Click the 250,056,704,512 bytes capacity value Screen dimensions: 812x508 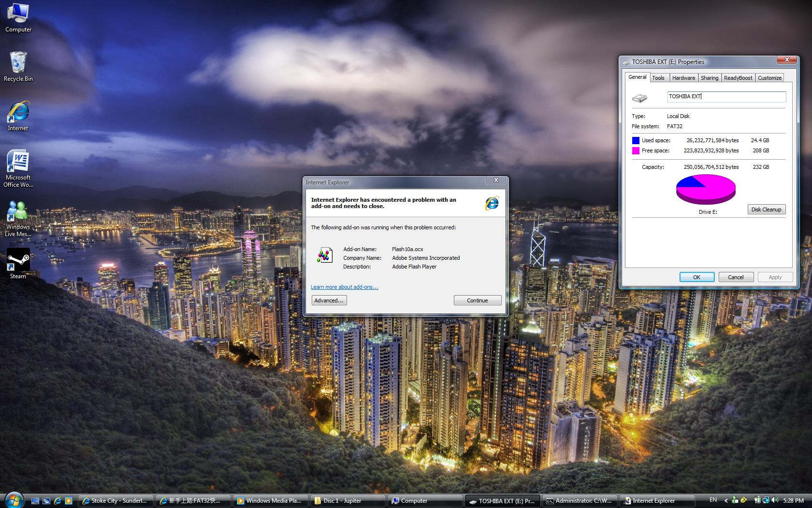coord(711,167)
